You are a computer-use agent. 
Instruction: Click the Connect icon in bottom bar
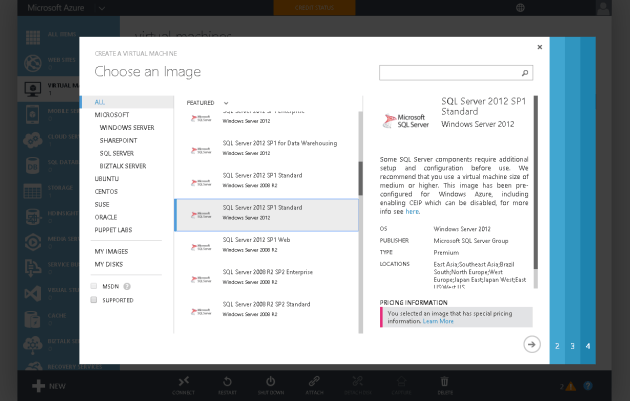pos(184,381)
